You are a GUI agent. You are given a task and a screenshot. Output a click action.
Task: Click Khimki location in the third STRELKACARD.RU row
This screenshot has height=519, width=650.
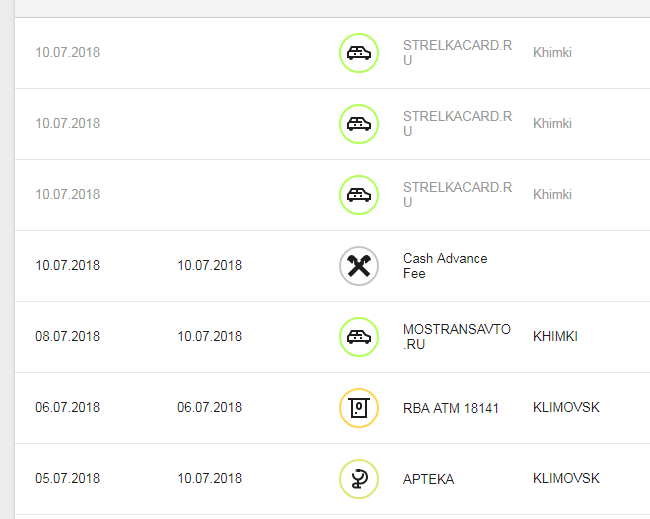point(552,195)
